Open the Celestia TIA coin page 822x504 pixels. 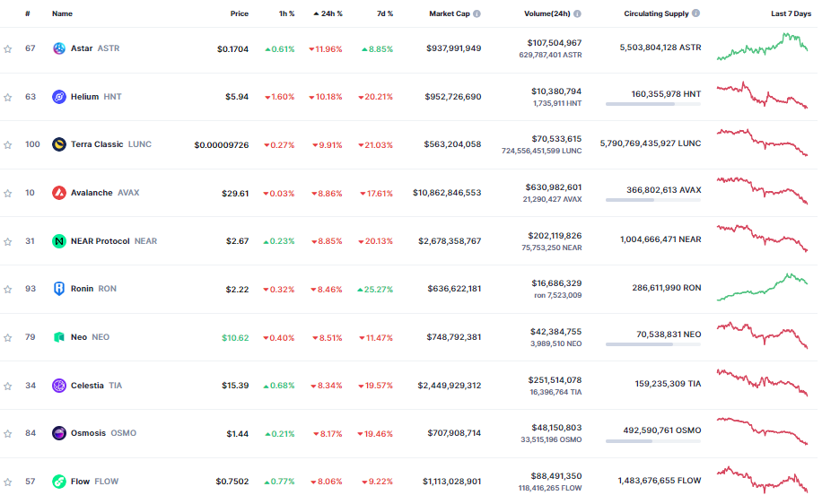point(96,386)
